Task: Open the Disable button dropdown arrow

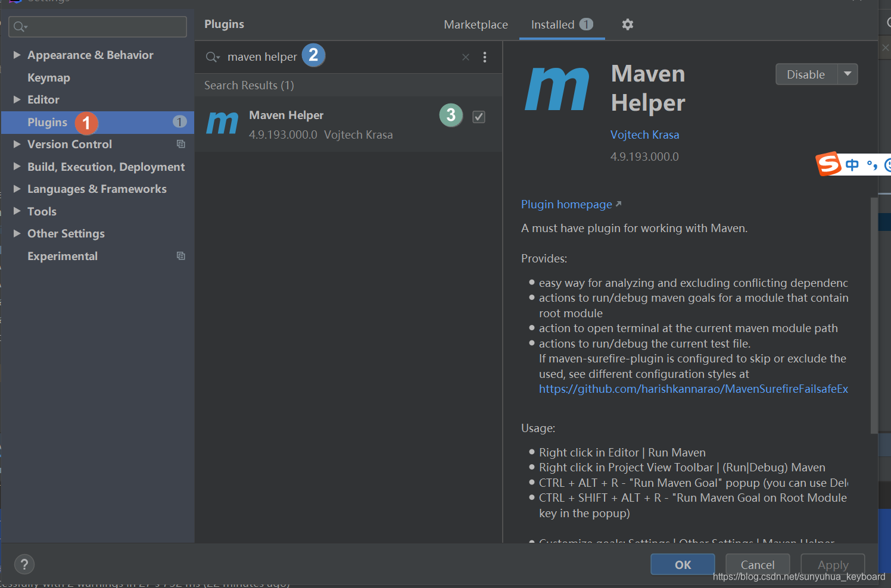Action: tap(848, 74)
